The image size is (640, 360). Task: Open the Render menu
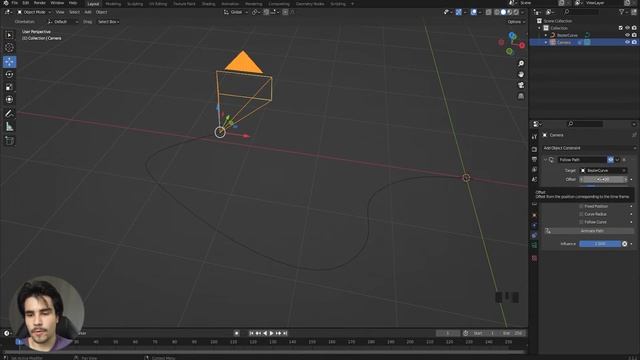click(40, 3)
